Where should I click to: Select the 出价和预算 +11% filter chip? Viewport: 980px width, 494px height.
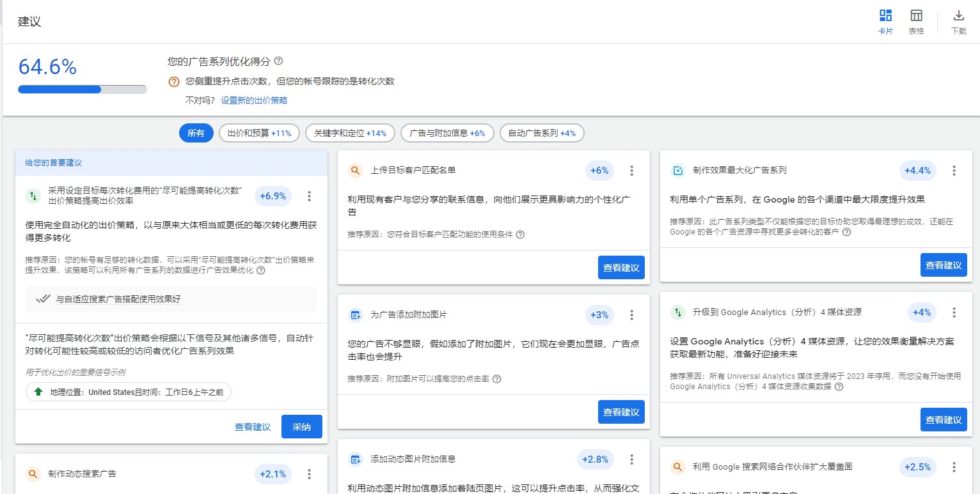(x=259, y=133)
